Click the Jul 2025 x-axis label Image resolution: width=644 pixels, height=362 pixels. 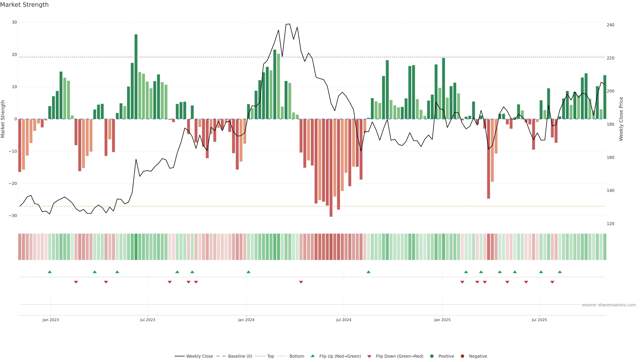click(x=539, y=320)
